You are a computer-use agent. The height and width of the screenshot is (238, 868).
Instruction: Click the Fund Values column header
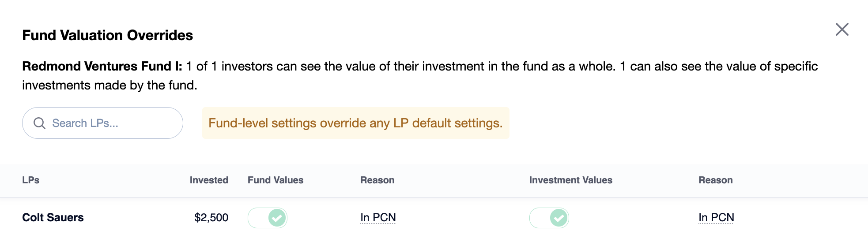click(275, 180)
